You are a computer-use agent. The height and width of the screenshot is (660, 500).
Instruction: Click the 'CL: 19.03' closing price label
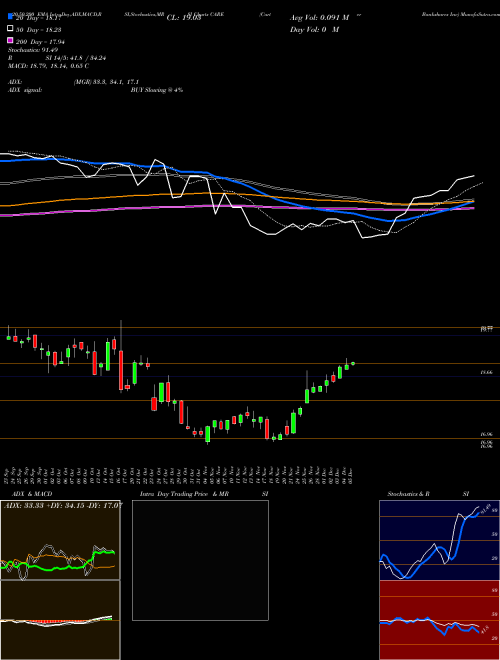pos(184,18)
